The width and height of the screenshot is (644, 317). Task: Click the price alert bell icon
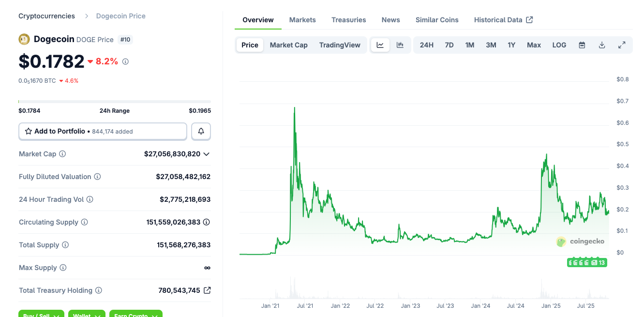[x=201, y=131]
